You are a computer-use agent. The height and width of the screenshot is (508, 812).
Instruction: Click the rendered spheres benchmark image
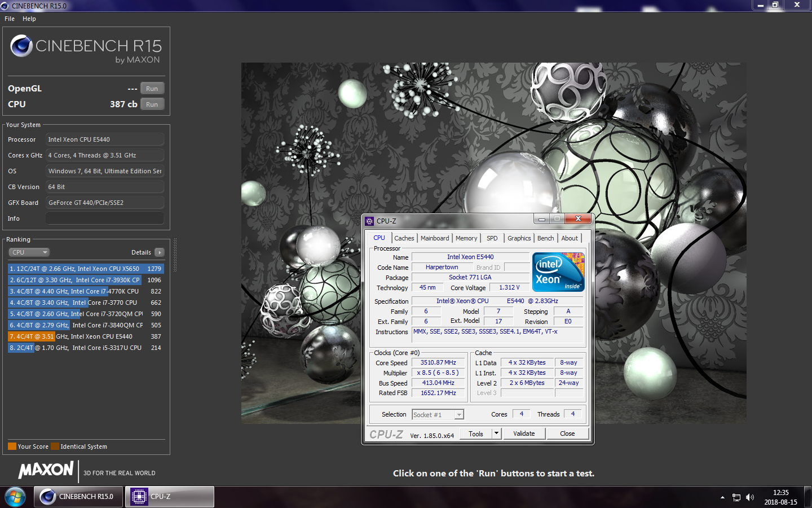click(493, 243)
